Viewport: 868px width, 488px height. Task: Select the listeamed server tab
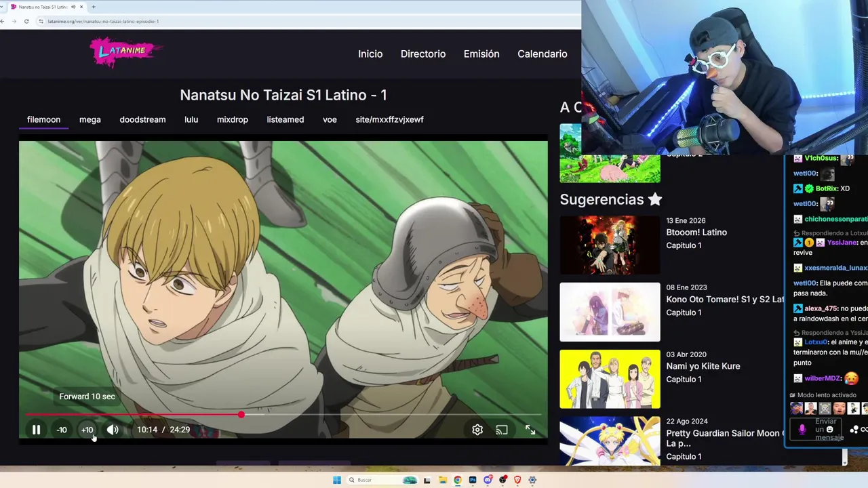tap(285, 119)
